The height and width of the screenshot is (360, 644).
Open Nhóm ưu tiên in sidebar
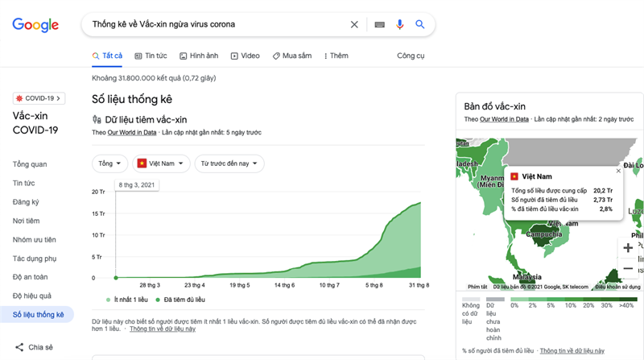click(x=34, y=239)
